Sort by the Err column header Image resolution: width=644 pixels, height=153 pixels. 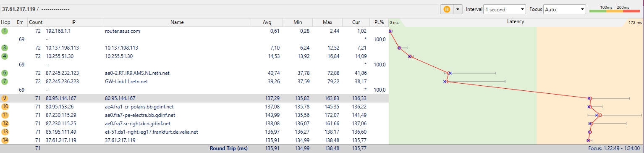tap(20, 22)
